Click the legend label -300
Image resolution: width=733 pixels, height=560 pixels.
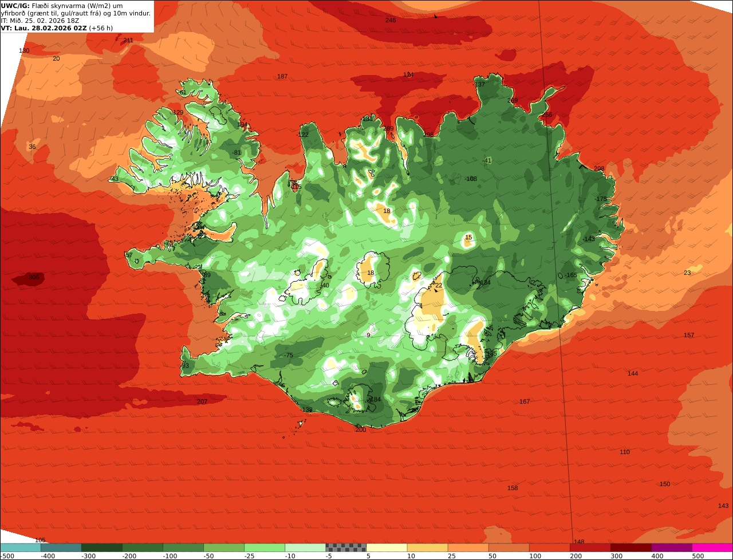click(x=88, y=556)
